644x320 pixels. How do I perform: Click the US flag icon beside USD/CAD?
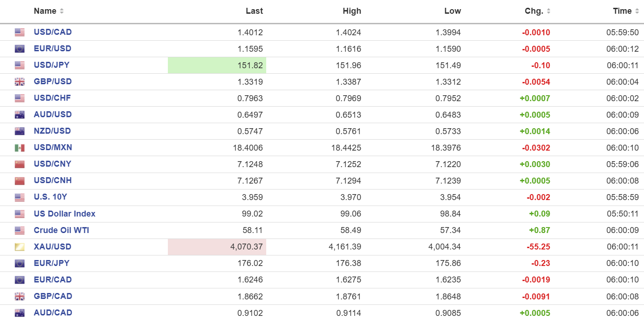[x=19, y=33]
